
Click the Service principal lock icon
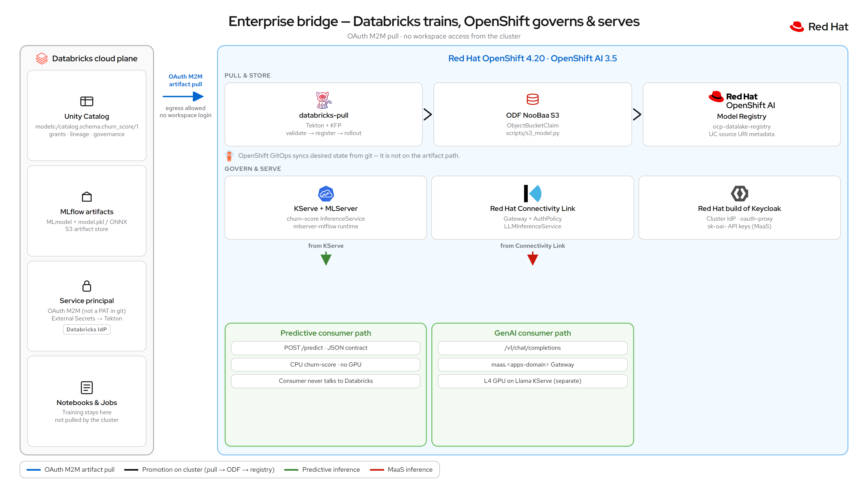point(87,286)
